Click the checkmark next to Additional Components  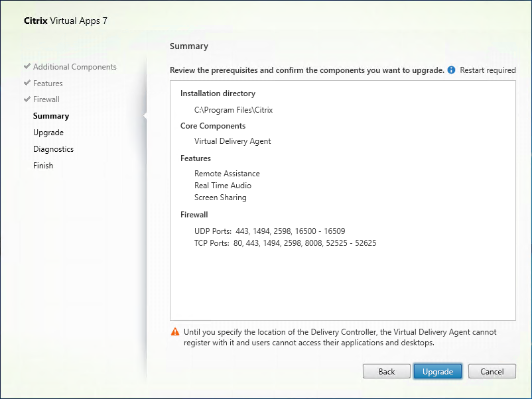pos(27,67)
